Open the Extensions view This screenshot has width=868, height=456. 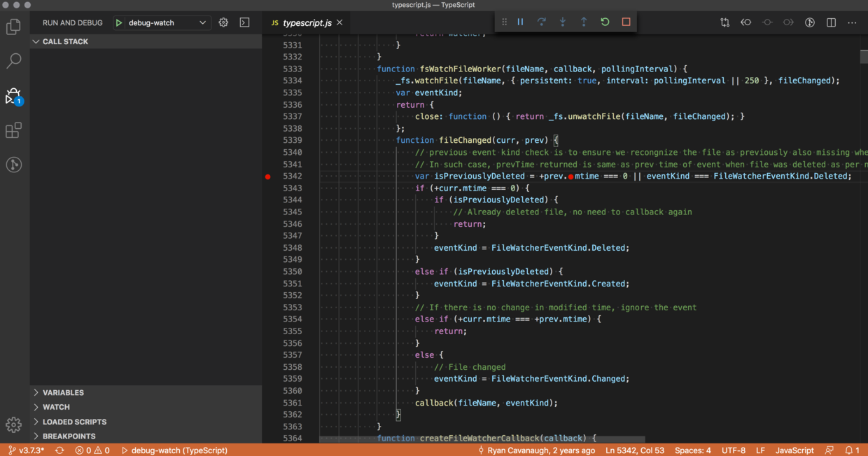pos(14,130)
